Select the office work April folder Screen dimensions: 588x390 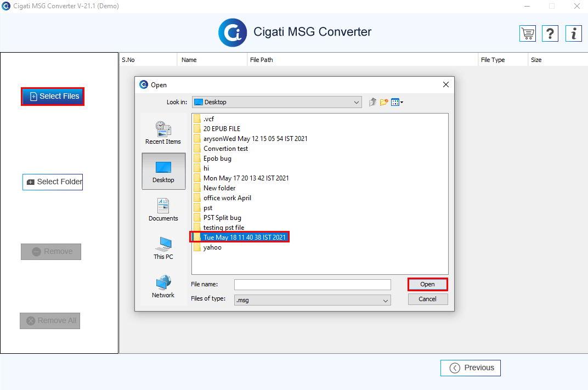223,198
